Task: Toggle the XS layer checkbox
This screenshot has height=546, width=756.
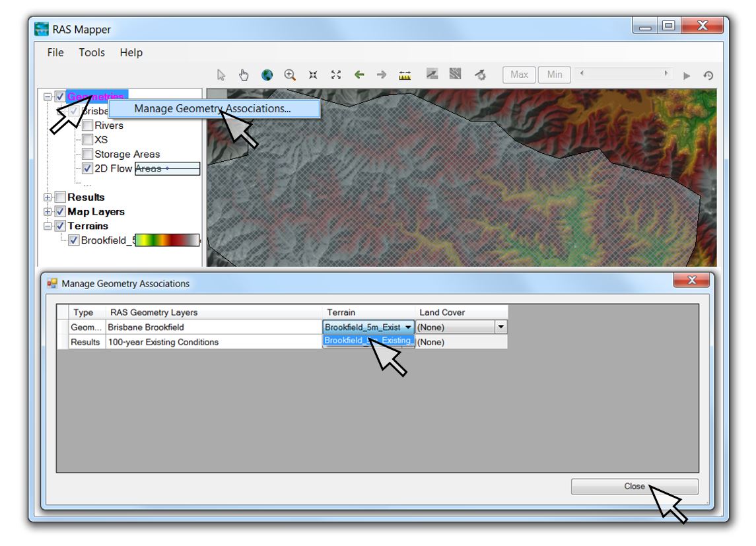Action: coord(87,140)
